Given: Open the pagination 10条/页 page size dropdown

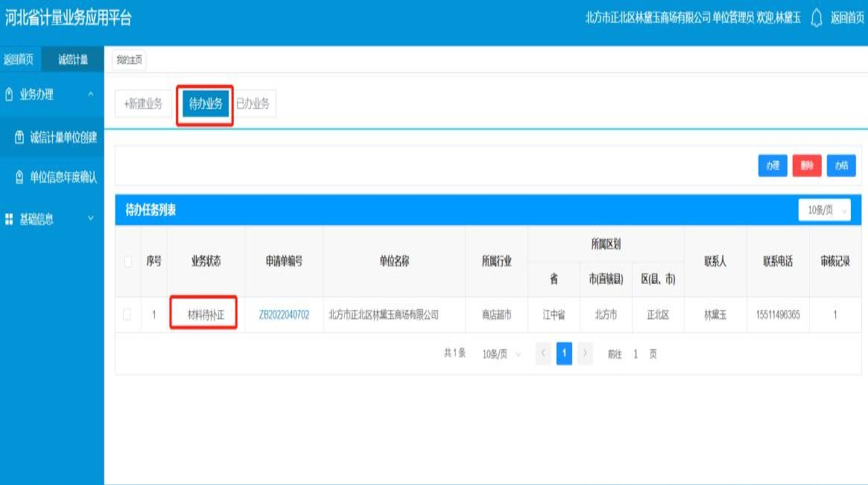Looking at the screenshot, I should [501, 355].
